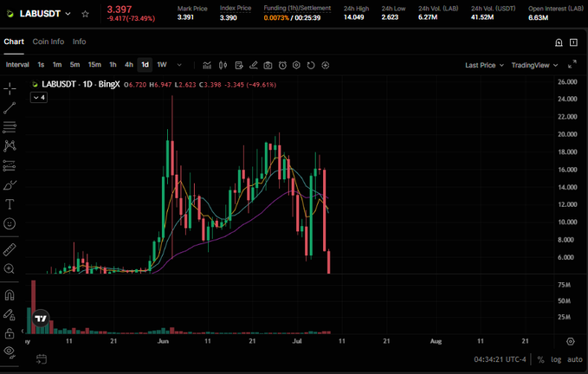The width and height of the screenshot is (588, 374).
Task: Toggle percent scale mode
Action: pyautogui.click(x=540, y=360)
